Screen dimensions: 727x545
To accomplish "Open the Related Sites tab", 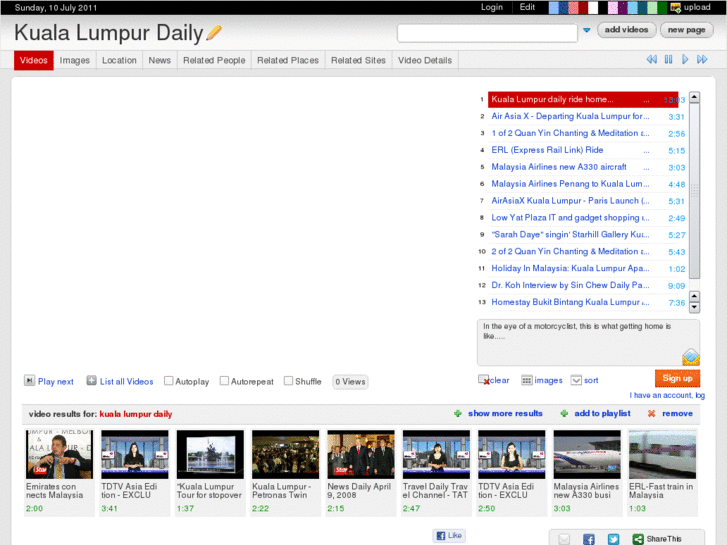I will [x=358, y=60].
